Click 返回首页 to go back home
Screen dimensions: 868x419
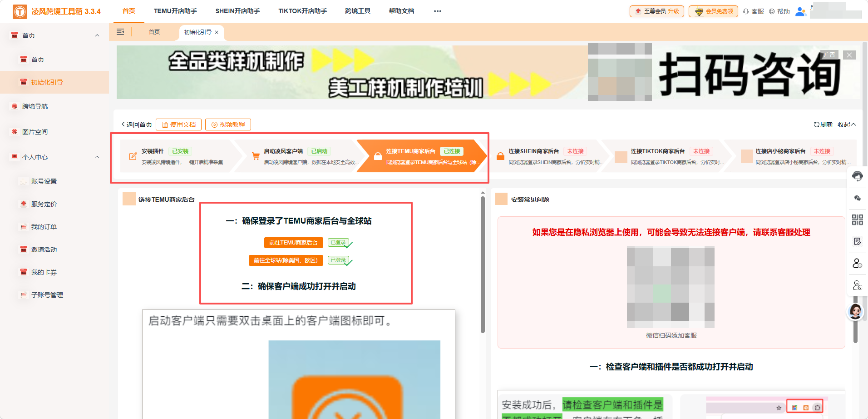[136, 124]
